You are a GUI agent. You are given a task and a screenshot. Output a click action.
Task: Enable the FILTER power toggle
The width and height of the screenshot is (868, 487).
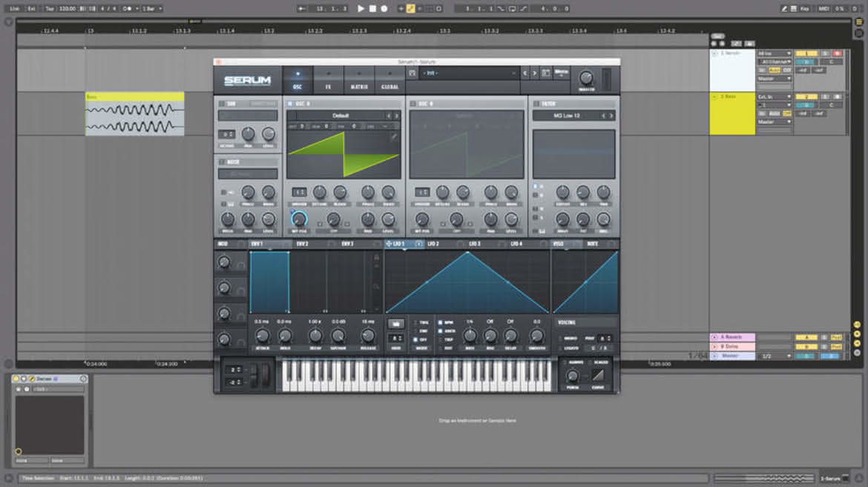point(536,104)
